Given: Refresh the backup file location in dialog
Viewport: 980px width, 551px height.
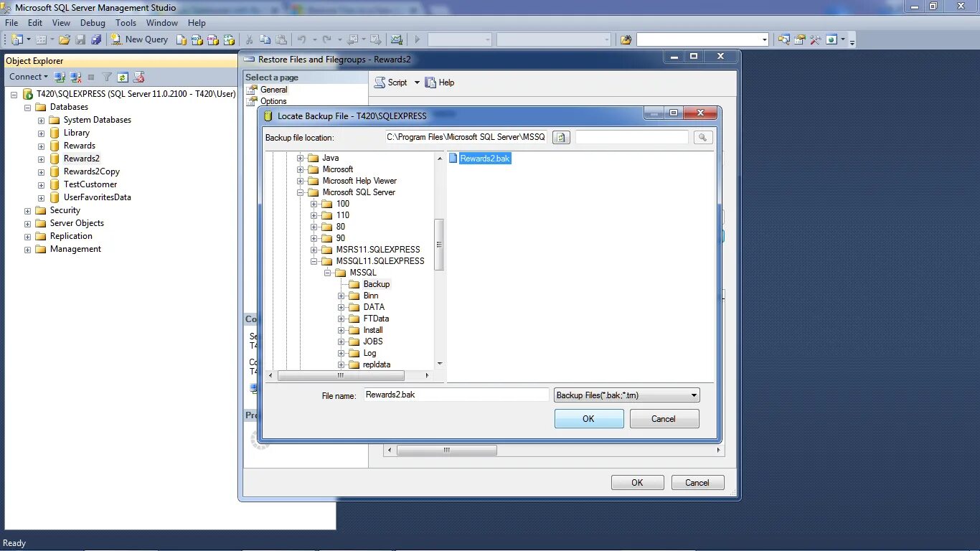Looking at the screenshot, I should pyautogui.click(x=562, y=137).
